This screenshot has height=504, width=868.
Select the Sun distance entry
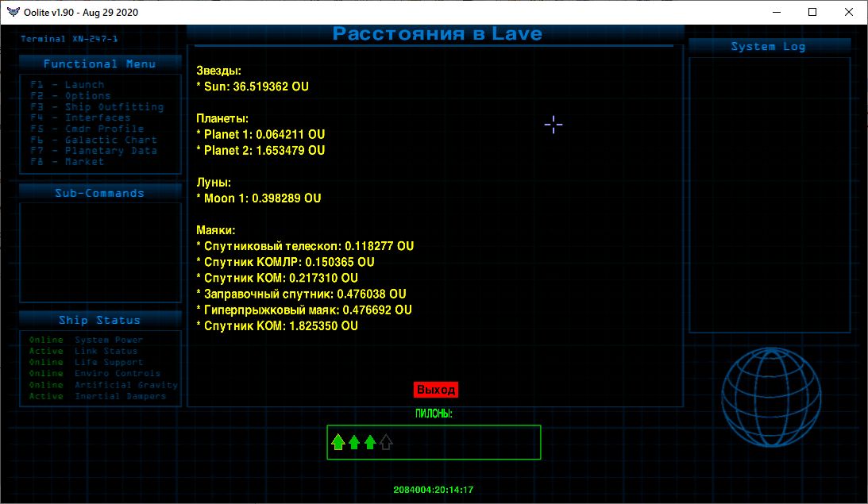tap(253, 87)
